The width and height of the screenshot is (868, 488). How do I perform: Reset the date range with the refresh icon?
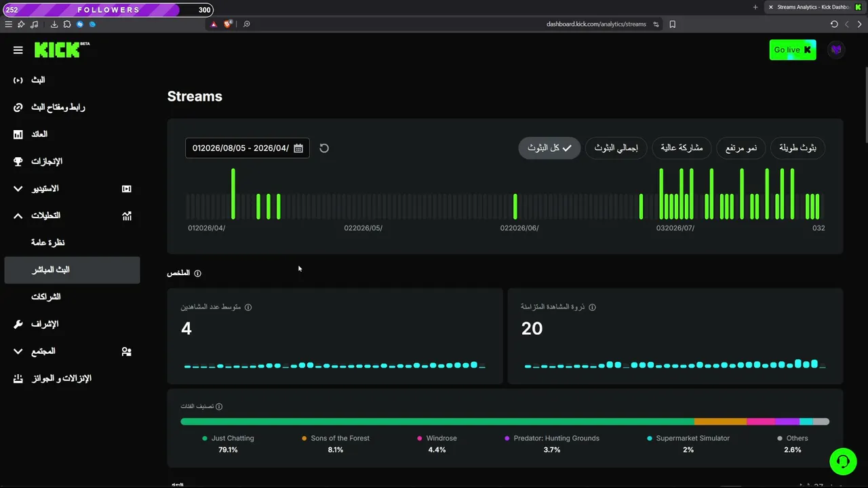pyautogui.click(x=324, y=148)
